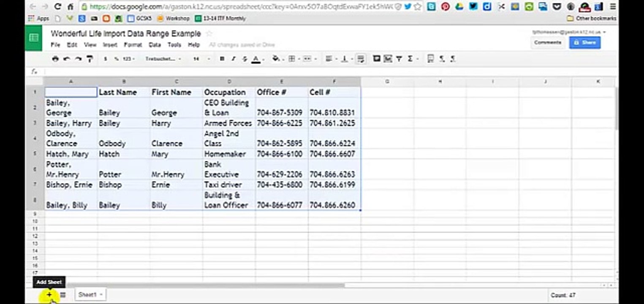This screenshot has height=304, width=644.
Task: Insert a comment from toolbar
Action: coord(377,59)
